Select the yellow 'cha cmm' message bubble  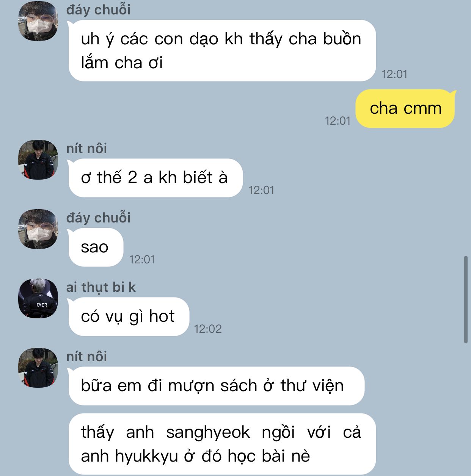click(x=405, y=108)
